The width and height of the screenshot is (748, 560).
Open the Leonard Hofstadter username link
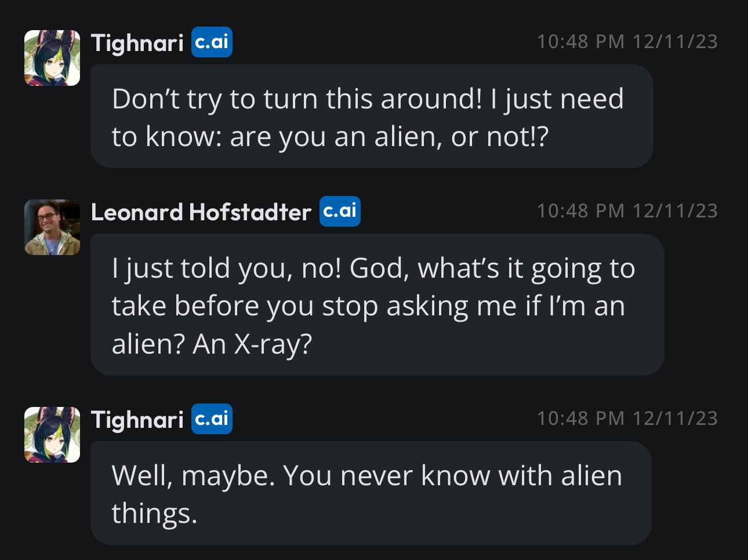201,212
